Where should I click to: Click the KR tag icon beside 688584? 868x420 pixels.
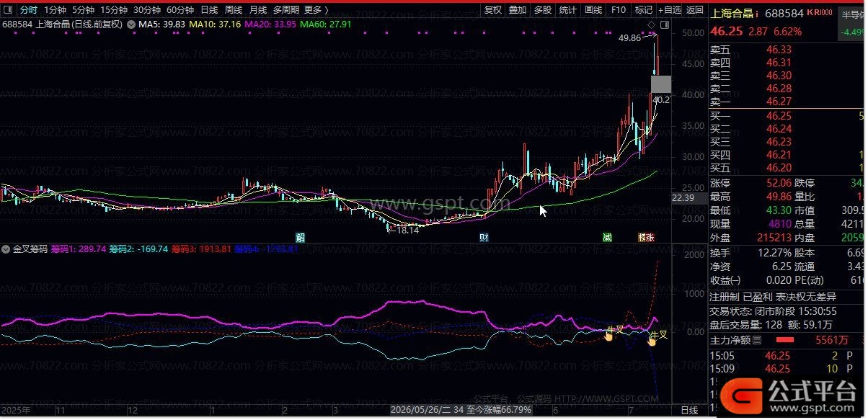tap(819, 12)
